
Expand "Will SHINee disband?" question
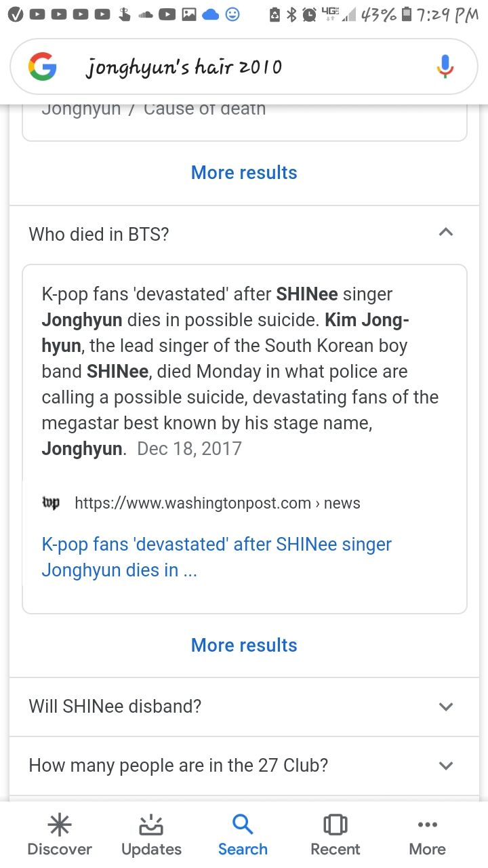[445, 707]
